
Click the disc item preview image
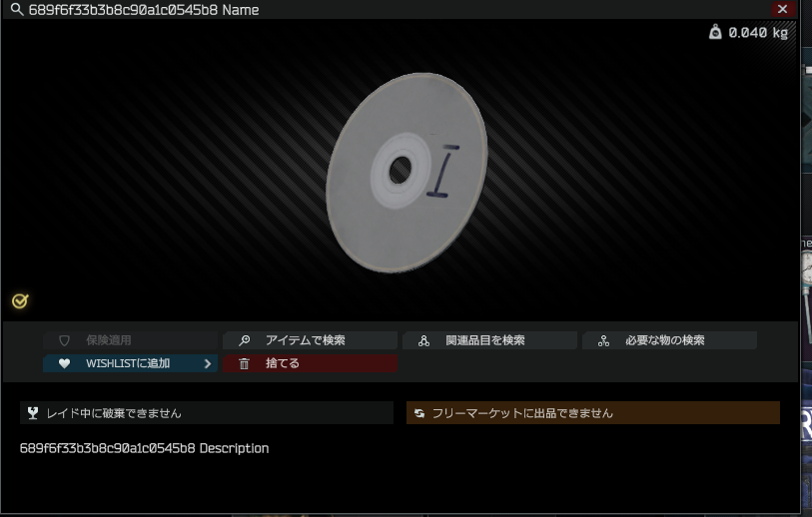406,172
